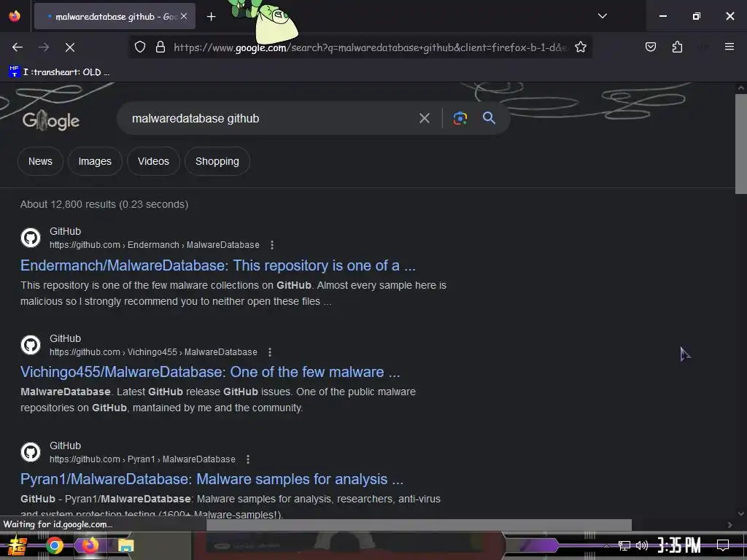Open the Extensions puzzle icon
Screen dimensions: 747x560
click(677, 47)
